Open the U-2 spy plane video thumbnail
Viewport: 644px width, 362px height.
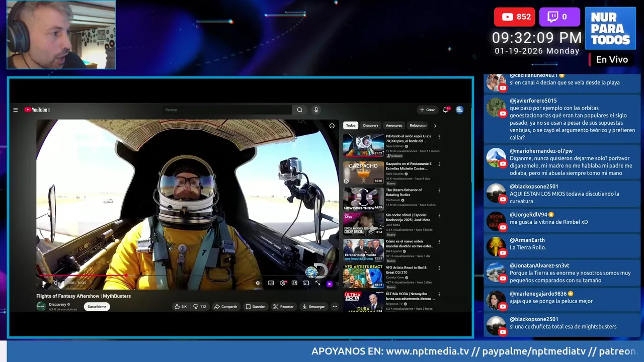pyautogui.click(x=363, y=145)
